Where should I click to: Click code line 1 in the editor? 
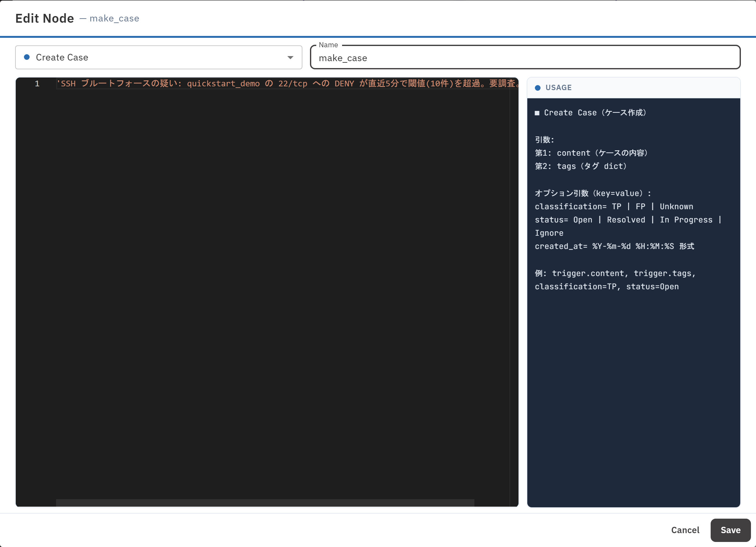click(287, 83)
